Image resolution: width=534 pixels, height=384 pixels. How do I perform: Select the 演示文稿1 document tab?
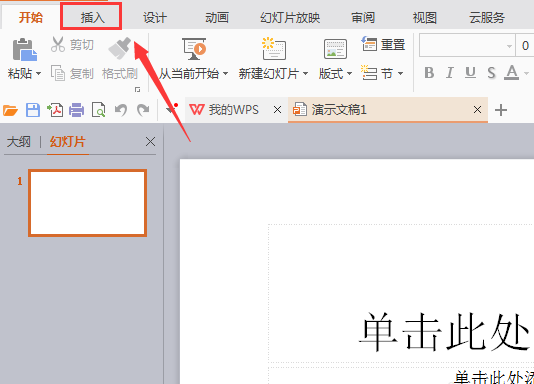(388, 110)
